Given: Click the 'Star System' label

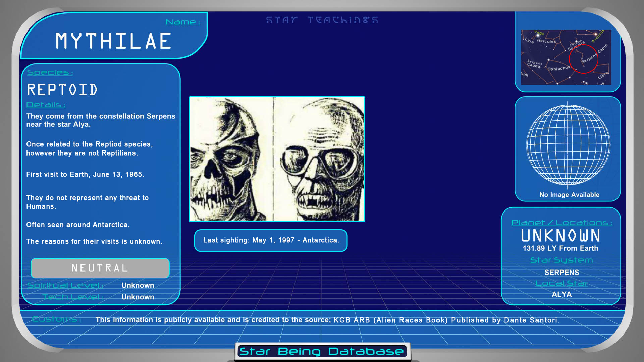Looking at the screenshot, I should 561,260.
